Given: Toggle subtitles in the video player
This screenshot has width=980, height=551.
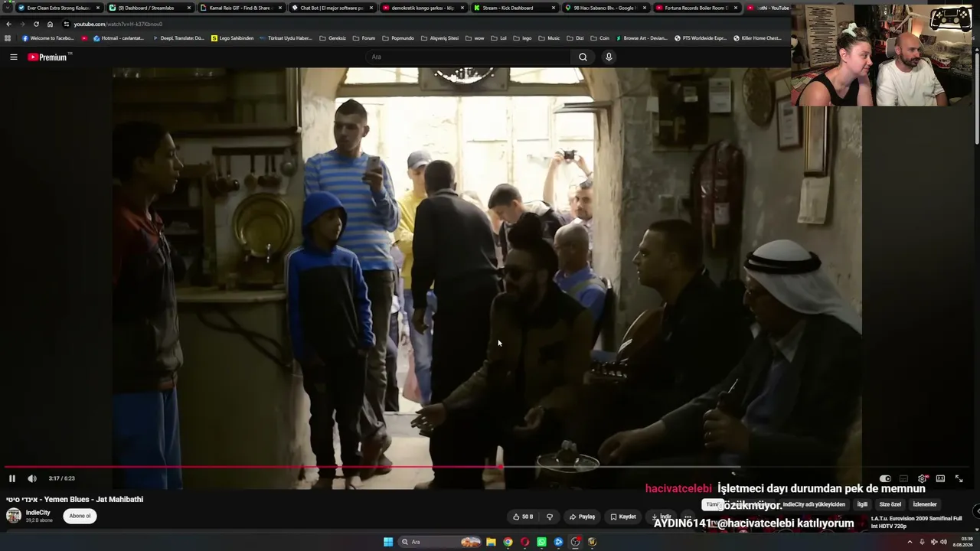Looking at the screenshot, I should (x=903, y=478).
